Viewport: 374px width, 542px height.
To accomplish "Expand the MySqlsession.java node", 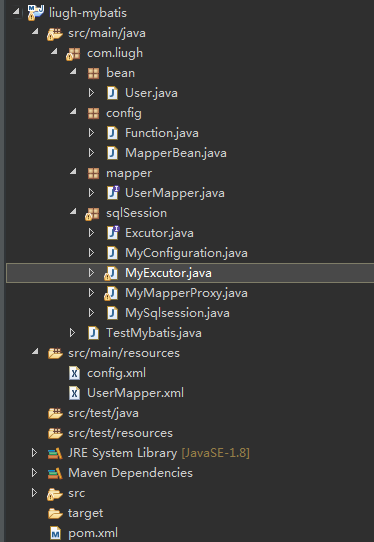I will pos(91,313).
